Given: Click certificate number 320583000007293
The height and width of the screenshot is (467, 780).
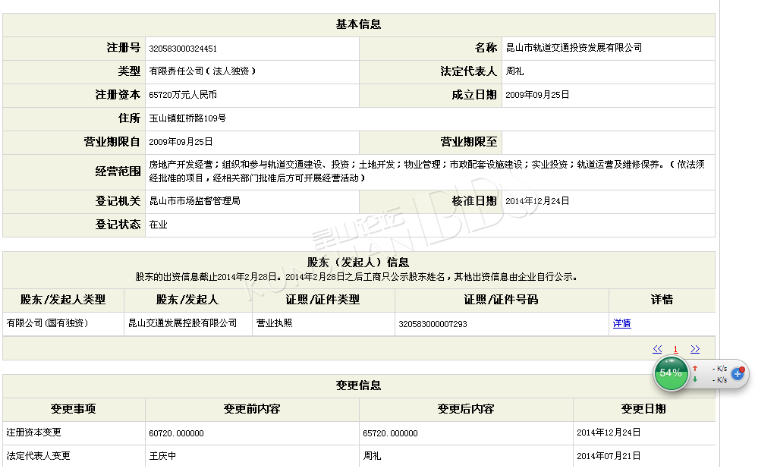Looking at the screenshot, I should [433, 324].
